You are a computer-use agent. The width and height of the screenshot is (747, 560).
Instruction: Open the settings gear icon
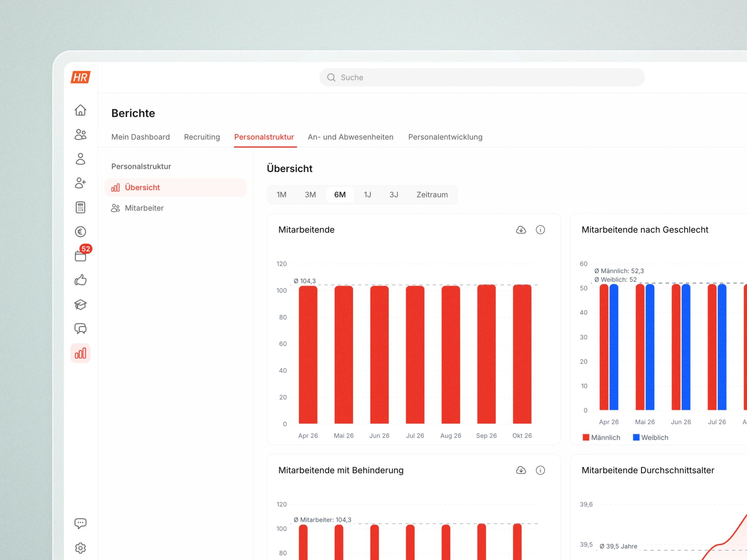(x=80, y=548)
